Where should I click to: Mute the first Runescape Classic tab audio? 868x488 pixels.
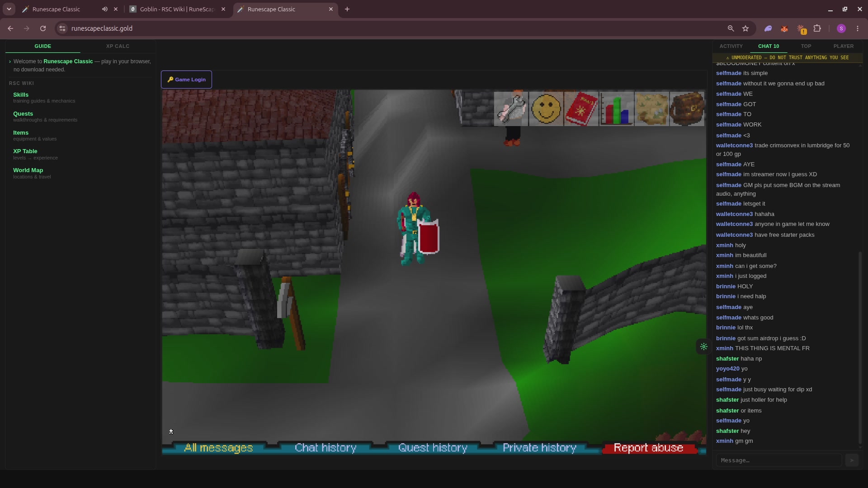[x=105, y=9]
